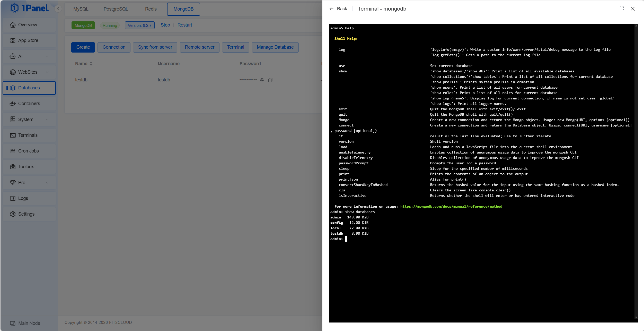Viewport: 644px width, 331px height.
Task: Click the Password column header
Action: tap(250, 64)
